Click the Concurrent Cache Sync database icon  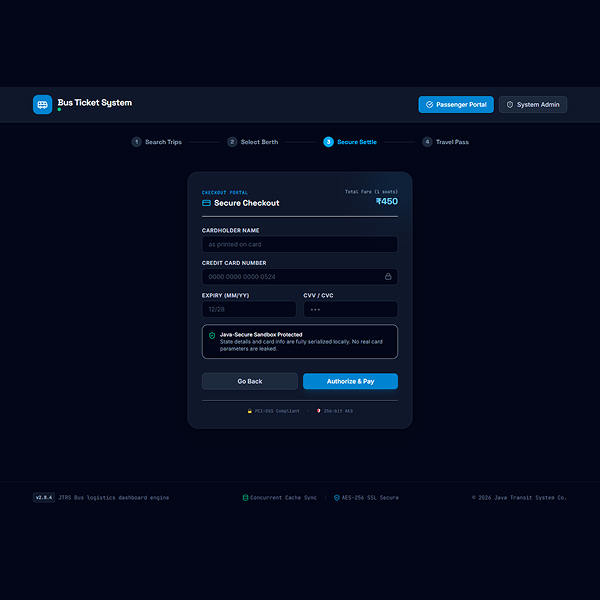(245, 498)
